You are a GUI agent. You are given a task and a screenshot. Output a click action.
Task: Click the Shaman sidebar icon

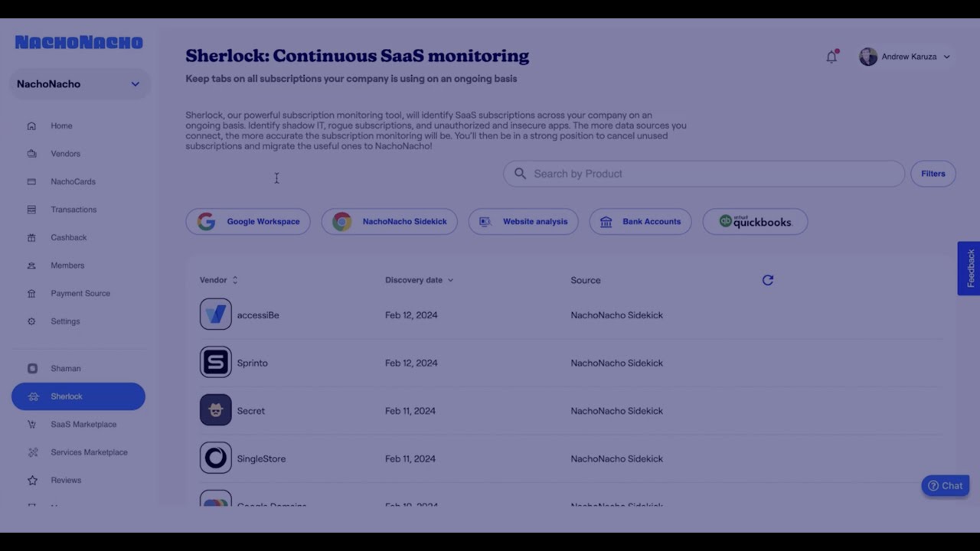tap(32, 369)
